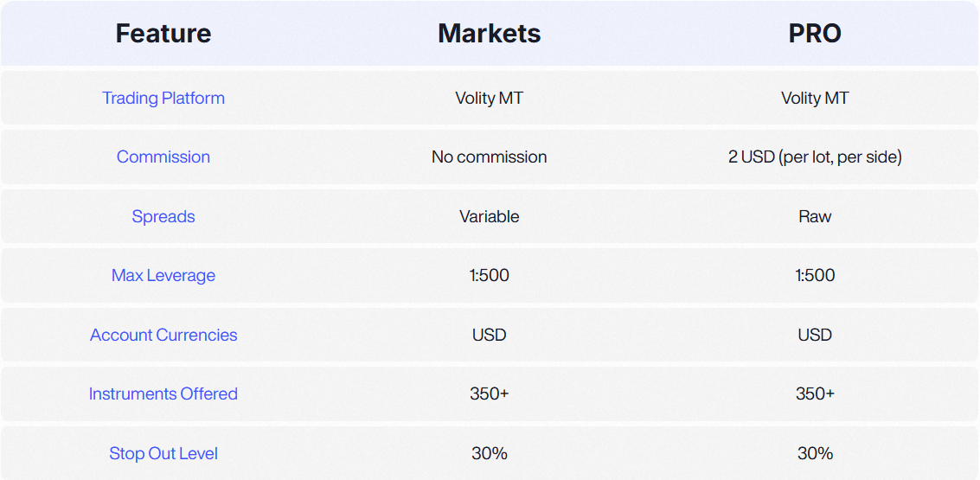Click the 1:500 leverage value under Markets

pyautogui.click(x=490, y=276)
